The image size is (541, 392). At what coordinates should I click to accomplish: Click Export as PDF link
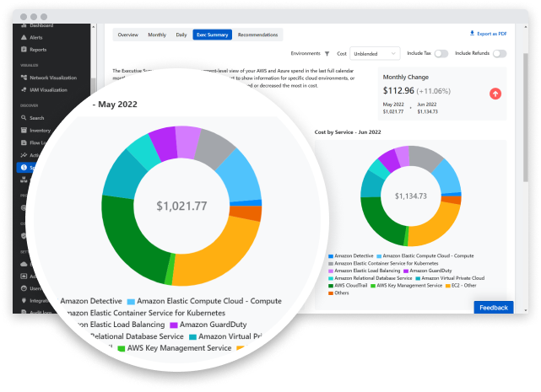pos(489,34)
